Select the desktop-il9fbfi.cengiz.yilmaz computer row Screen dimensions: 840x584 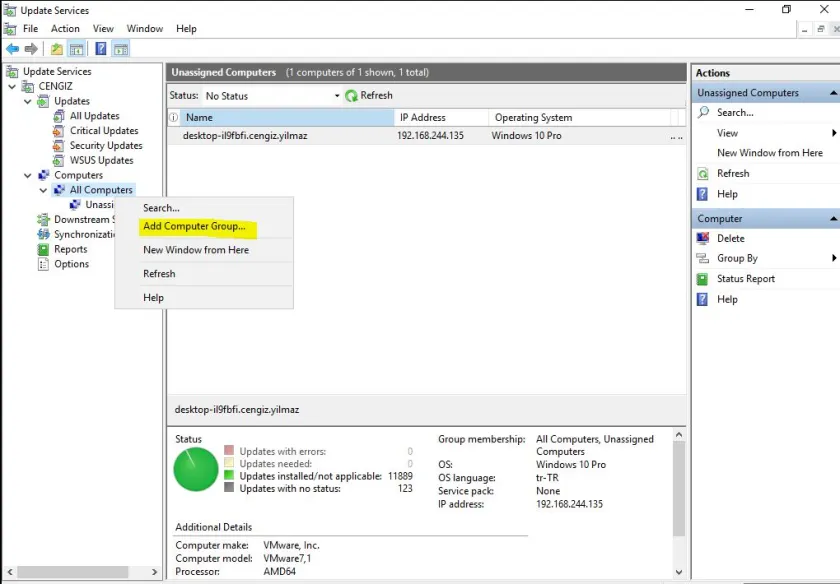click(x=240, y=136)
